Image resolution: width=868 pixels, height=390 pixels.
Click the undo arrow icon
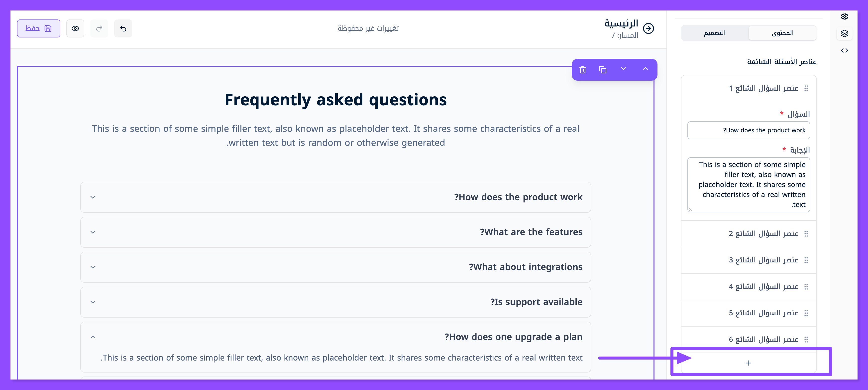(123, 29)
